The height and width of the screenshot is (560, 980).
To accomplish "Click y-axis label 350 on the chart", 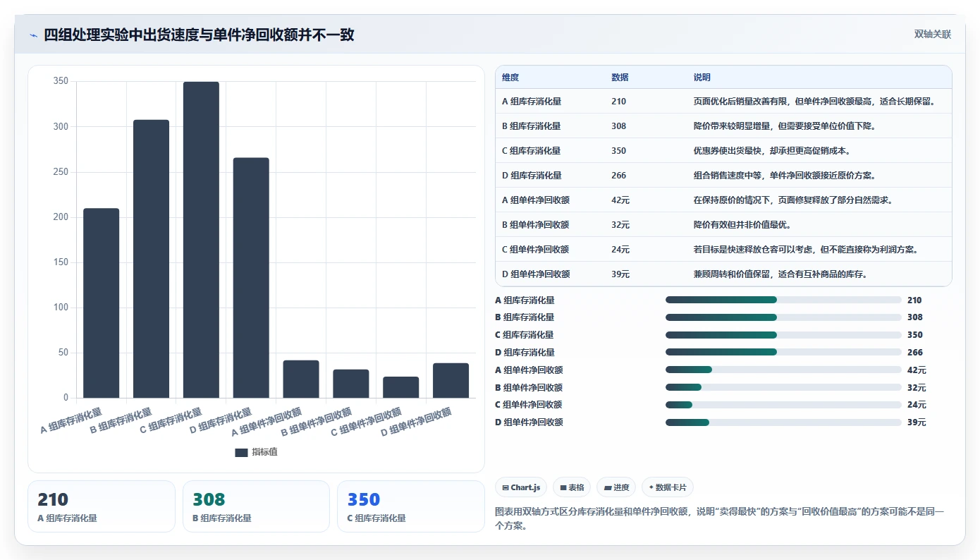I will coord(61,82).
